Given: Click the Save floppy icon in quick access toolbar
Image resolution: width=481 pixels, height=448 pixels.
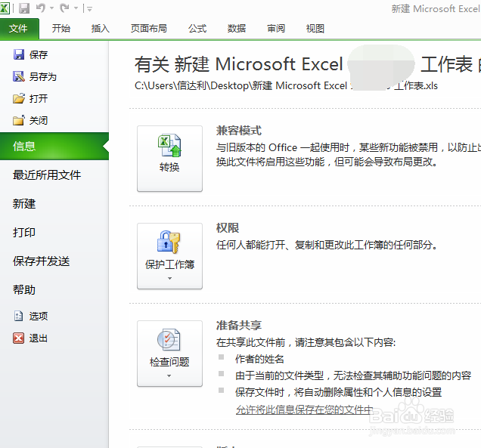Looking at the screenshot, I should click(24, 8).
